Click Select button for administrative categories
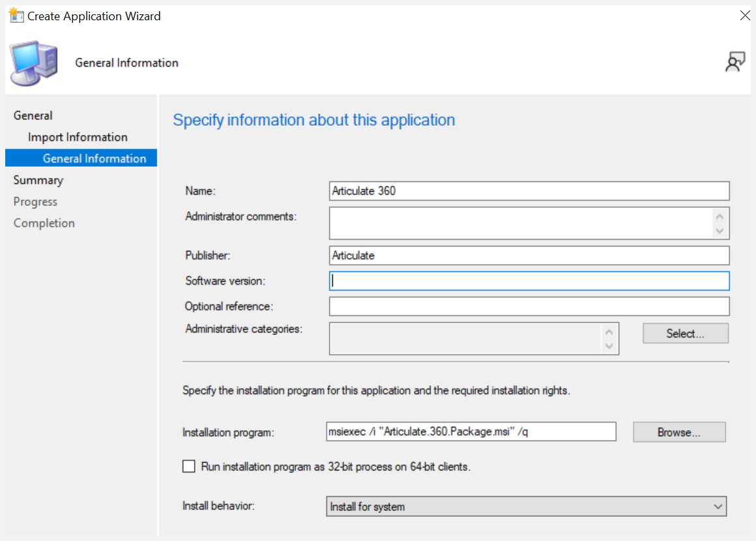The height and width of the screenshot is (541, 756). pos(685,333)
